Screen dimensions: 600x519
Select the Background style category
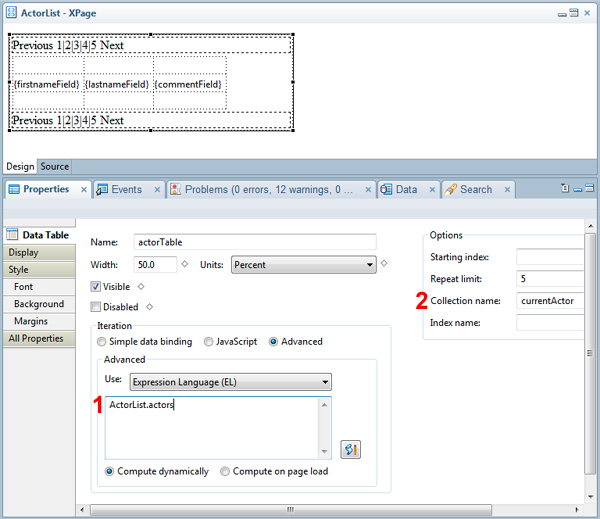tap(39, 304)
